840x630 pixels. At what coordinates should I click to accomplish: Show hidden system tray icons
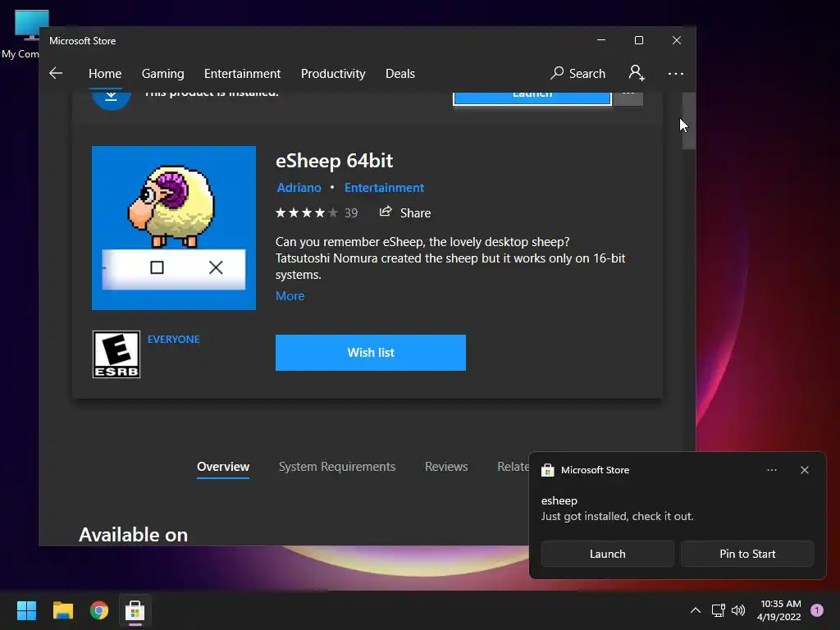696,610
